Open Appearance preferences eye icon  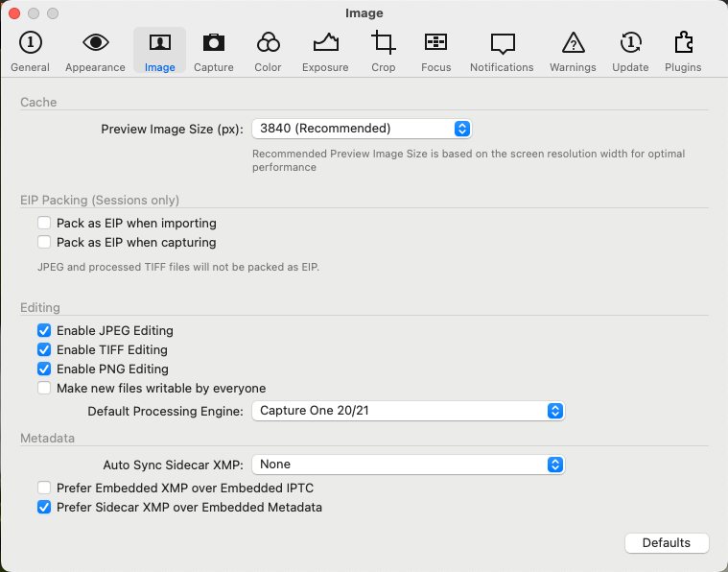[95, 43]
